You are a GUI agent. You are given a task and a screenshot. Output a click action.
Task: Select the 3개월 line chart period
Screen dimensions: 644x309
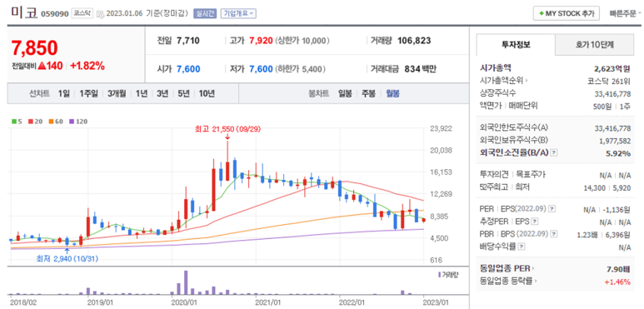pyautogui.click(x=117, y=93)
